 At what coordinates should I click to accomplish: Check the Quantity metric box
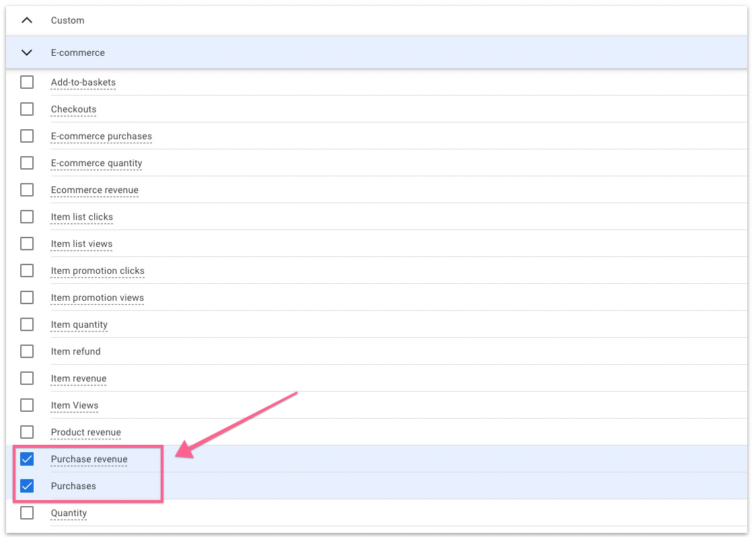27,513
